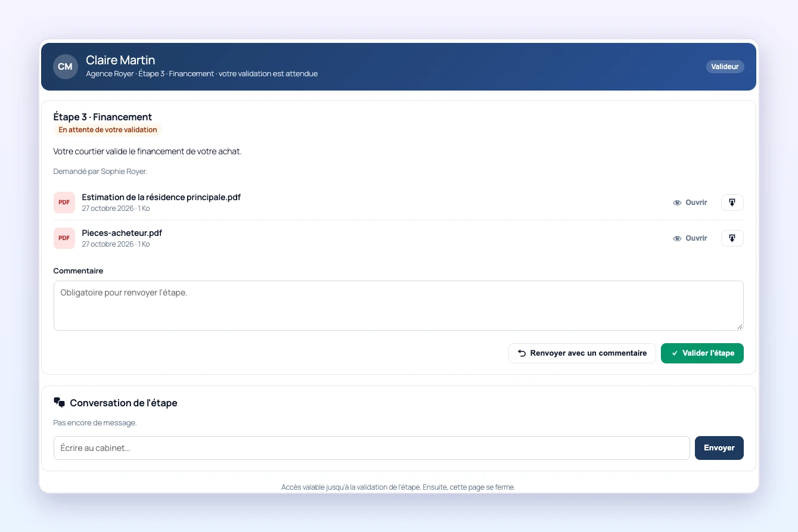Screen dimensions: 798x532
Task: Click the 'Pas encore de message.' text
Action: 95,423
